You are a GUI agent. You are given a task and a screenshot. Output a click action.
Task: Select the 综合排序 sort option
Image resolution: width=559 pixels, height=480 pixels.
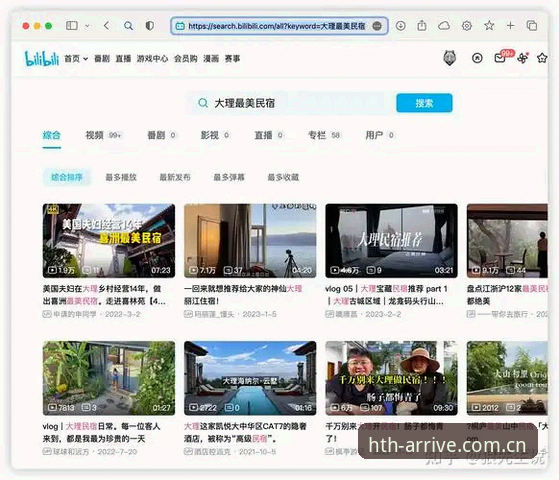[67, 177]
